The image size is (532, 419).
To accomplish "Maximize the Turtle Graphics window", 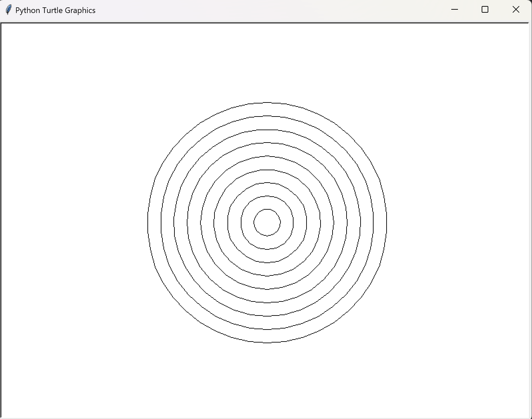I will 485,10.
